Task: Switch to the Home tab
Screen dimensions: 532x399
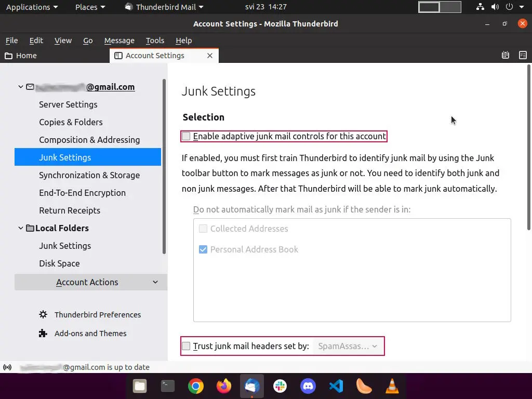Action: pyautogui.click(x=55, y=56)
